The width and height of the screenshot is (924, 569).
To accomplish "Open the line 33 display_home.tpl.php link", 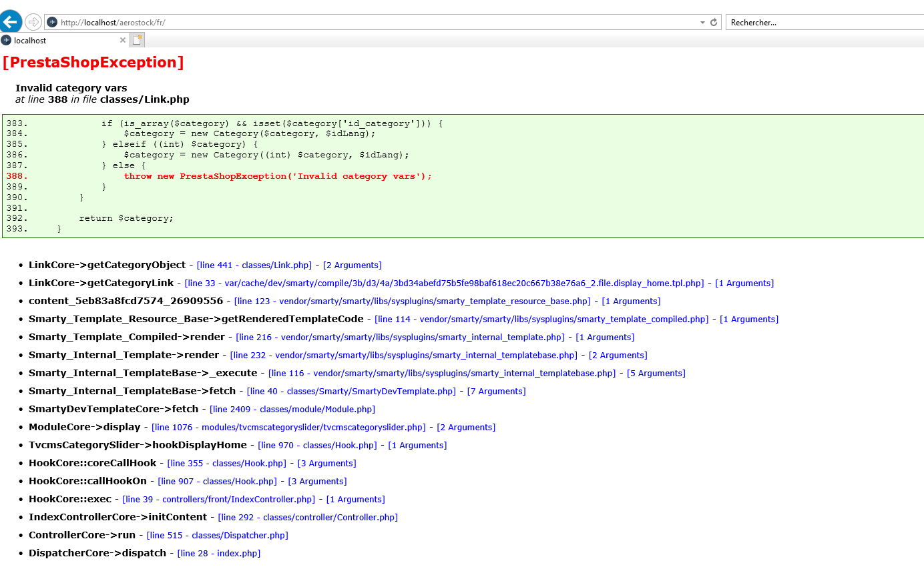I will (445, 283).
